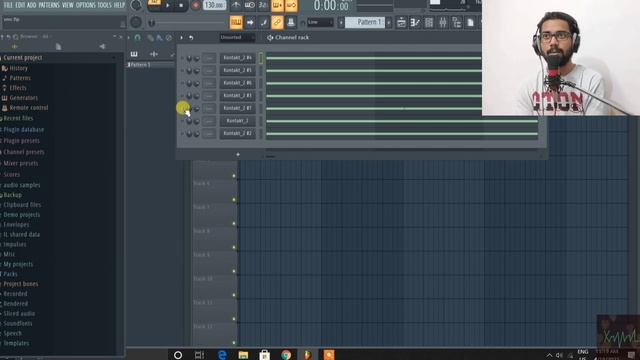Open the Line snap dropdown
The width and height of the screenshot is (640, 360).
(x=320, y=22)
